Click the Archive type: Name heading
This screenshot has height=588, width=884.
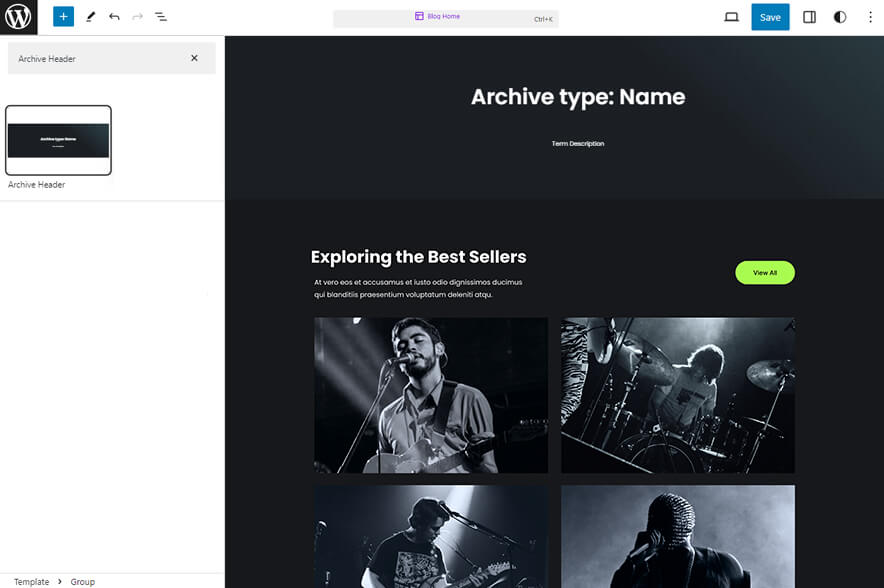[x=578, y=96]
